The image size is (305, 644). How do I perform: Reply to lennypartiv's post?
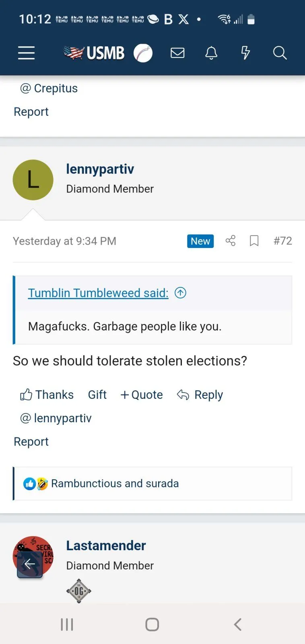click(200, 394)
